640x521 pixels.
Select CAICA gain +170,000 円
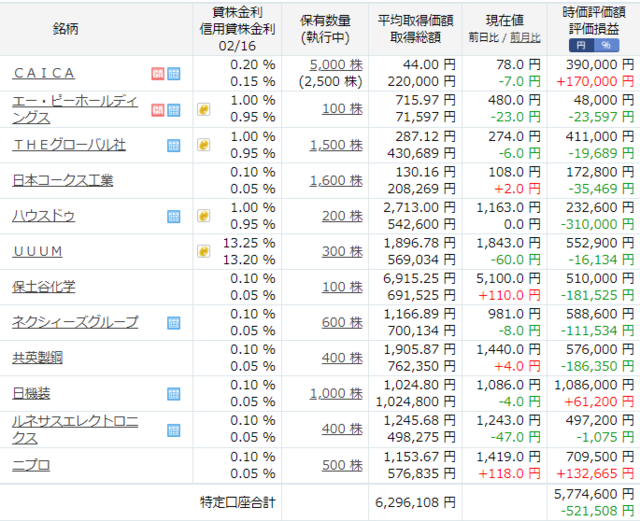pyautogui.click(x=595, y=81)
